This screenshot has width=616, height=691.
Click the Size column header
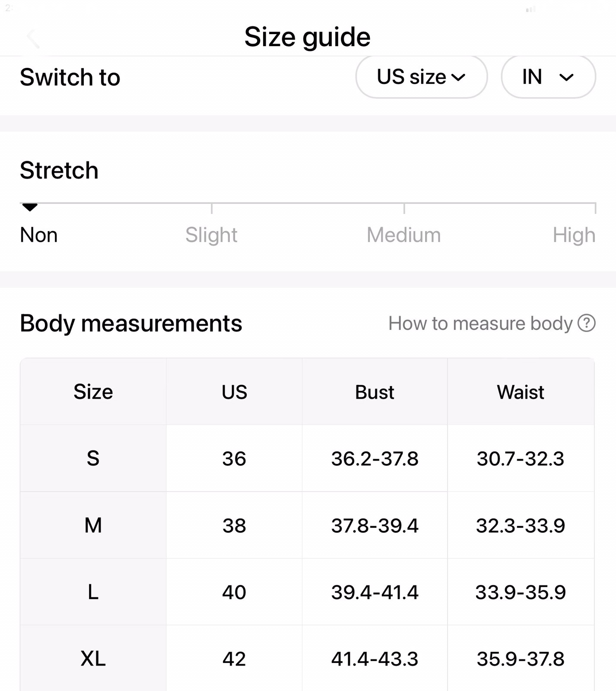point(93,392)
